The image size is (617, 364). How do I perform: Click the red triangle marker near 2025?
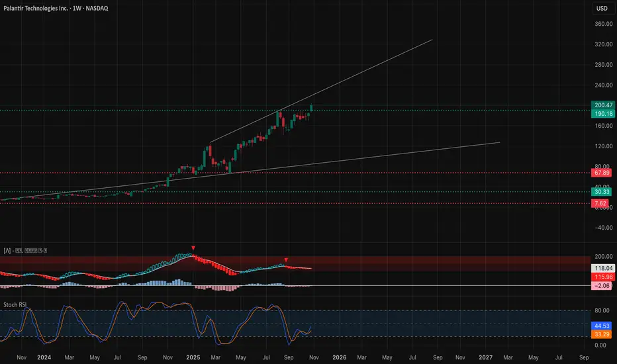[193, 248]
